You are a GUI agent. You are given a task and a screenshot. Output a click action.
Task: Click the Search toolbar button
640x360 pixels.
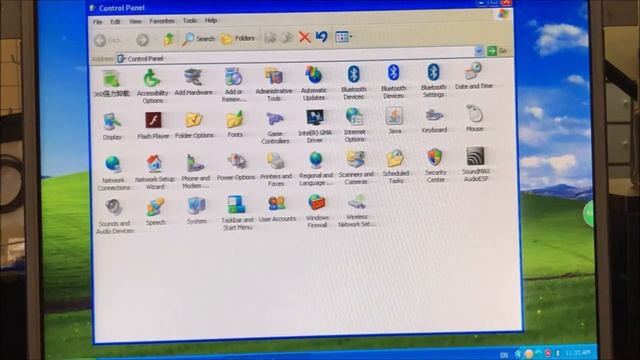[198, 38]
